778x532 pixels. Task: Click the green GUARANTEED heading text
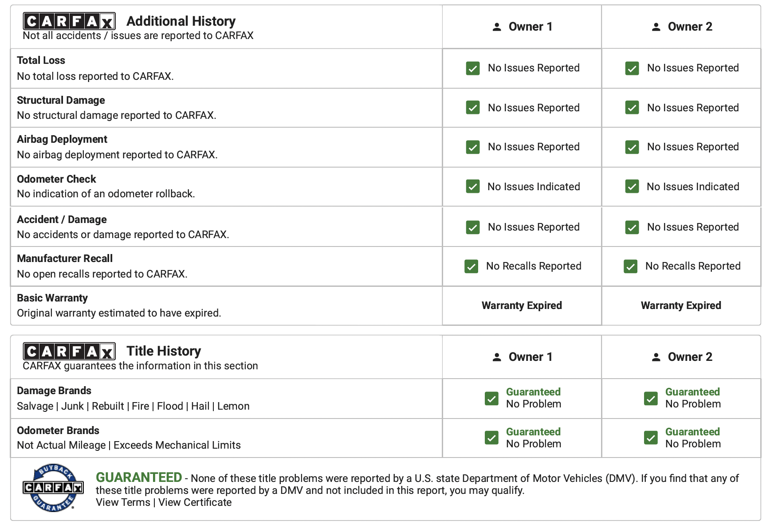(x=139, y=477)
